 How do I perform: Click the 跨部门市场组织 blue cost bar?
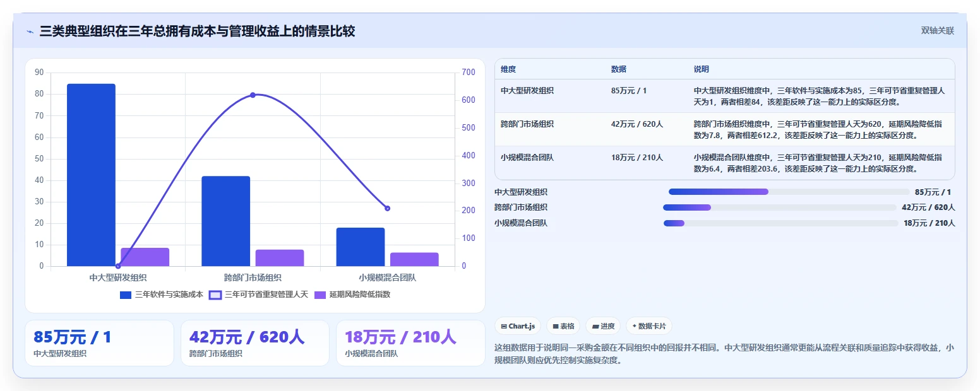coord(226,221)
